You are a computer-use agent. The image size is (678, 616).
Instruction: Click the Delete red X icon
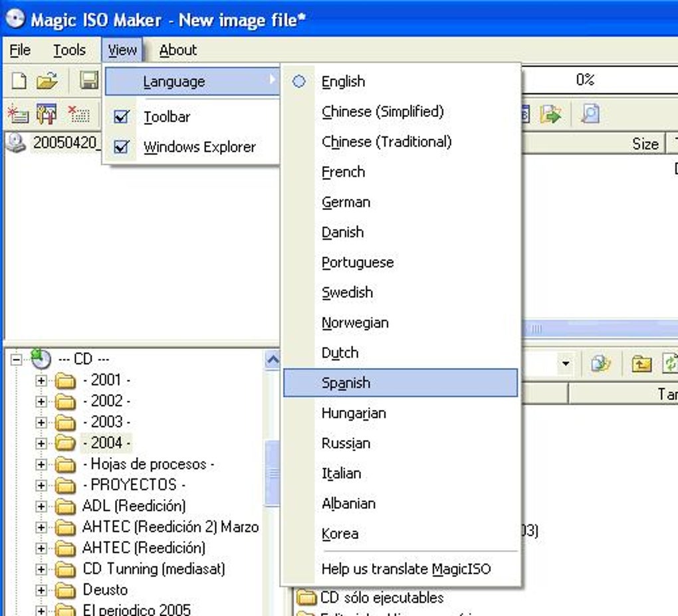click(79, 114)
